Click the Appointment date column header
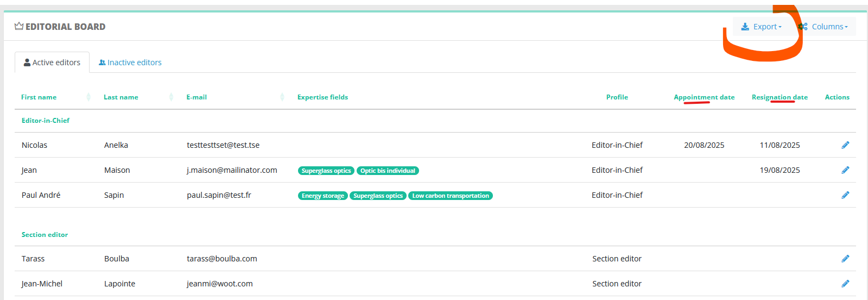Image resolution: width=868 pixels, height=300 pixels. point(704,97)
